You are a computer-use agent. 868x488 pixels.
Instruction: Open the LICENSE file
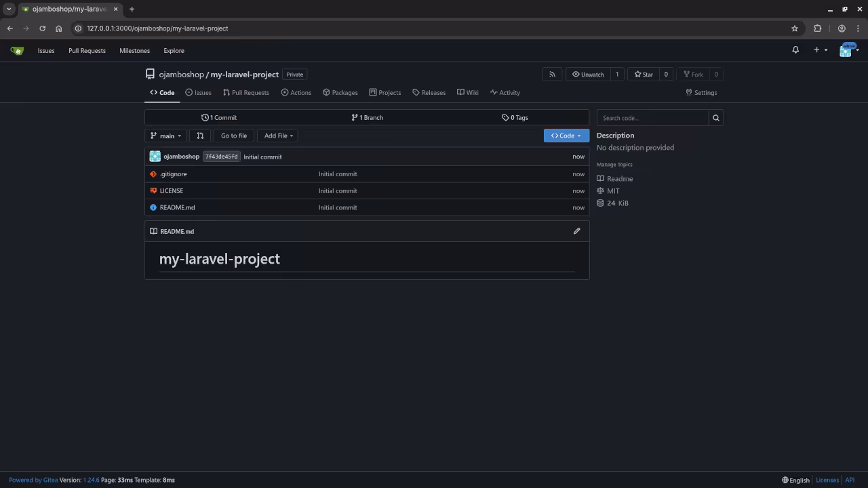(172, 191)
